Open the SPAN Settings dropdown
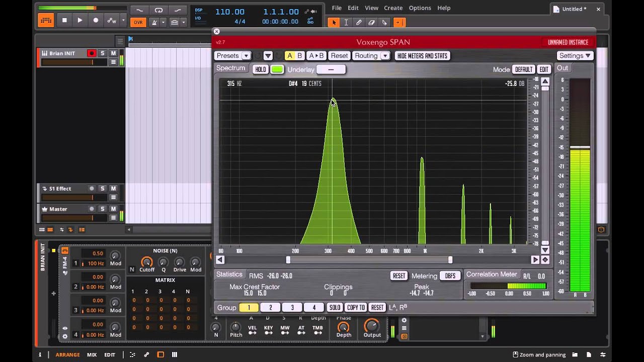 tap(575, 56)
